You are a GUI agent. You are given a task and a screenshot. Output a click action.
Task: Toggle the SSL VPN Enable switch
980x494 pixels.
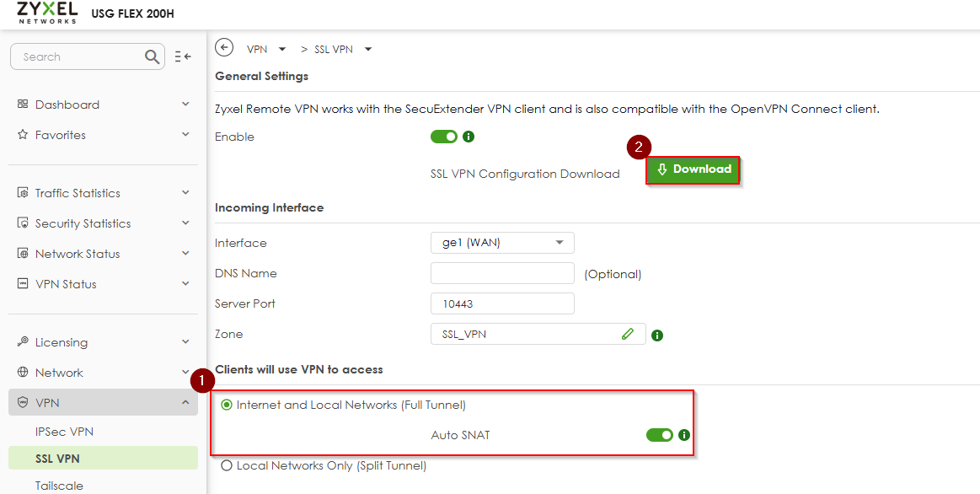tap(444, 137)
